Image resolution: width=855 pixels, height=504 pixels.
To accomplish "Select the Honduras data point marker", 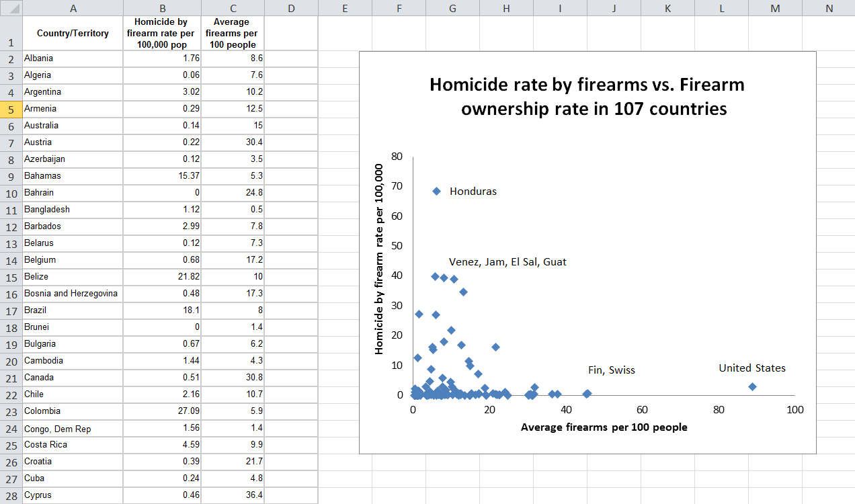I will [436, 192].
